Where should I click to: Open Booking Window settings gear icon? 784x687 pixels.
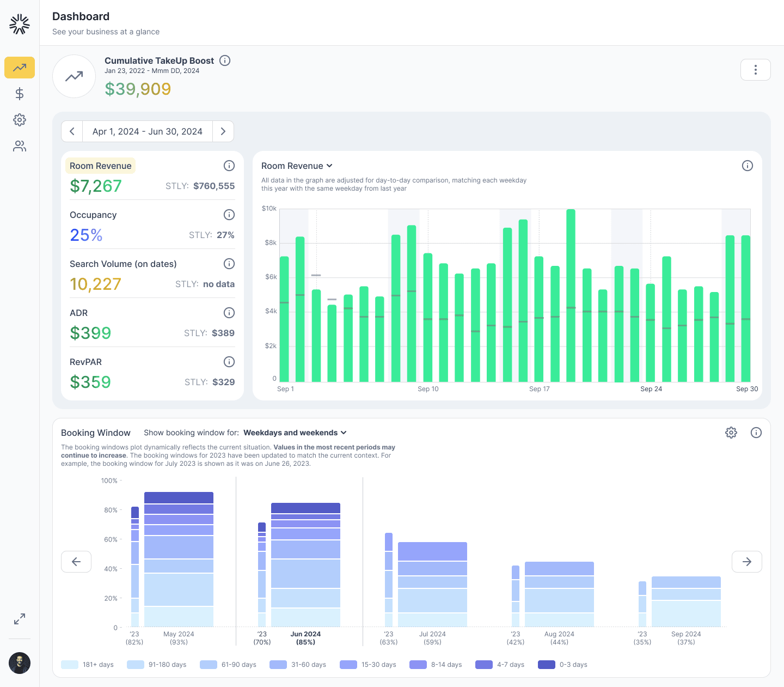point(731,433)
